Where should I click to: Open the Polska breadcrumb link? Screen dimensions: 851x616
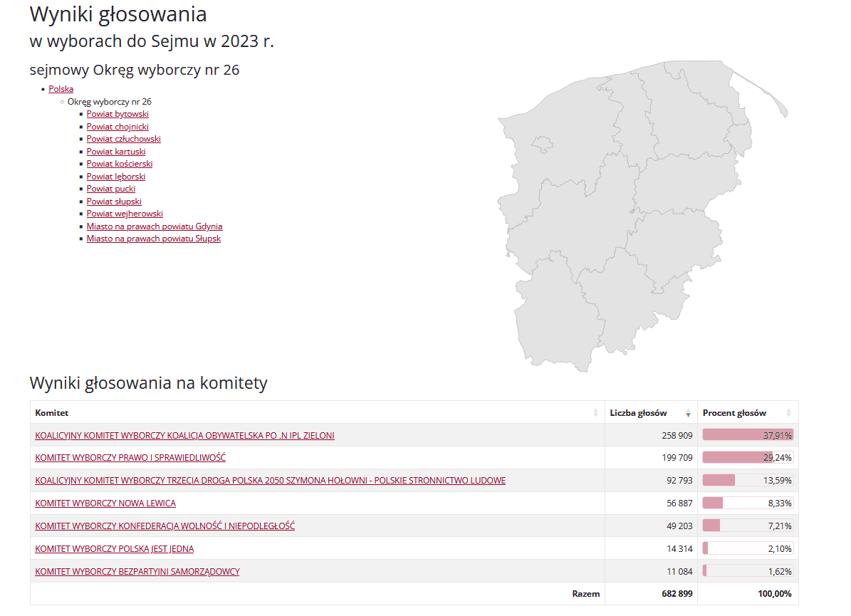[x=61, y=89]
